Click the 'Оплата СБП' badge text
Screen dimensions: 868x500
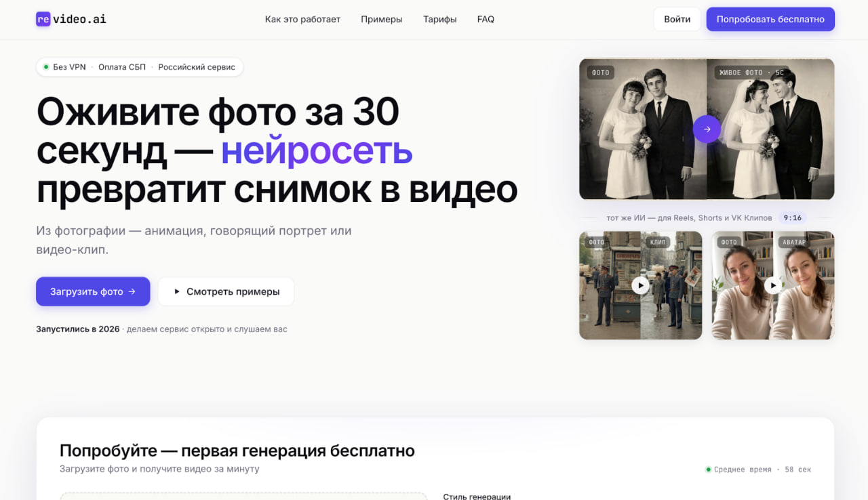122,67
